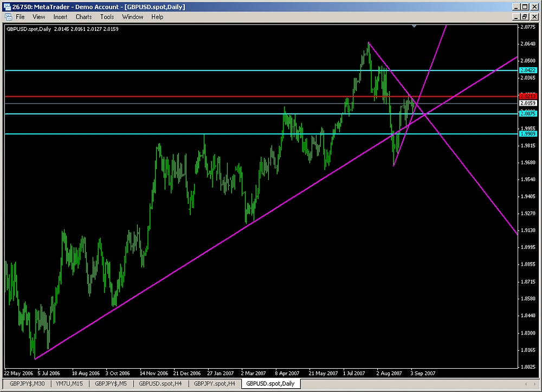This screenshot has height=392, width=542.
Task: Click the 2 Mar 2007 date label
Action: coord(253,374)
